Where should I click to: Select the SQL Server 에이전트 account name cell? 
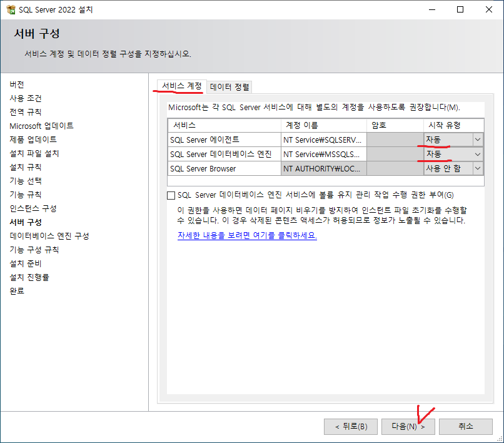coord(324,140)
